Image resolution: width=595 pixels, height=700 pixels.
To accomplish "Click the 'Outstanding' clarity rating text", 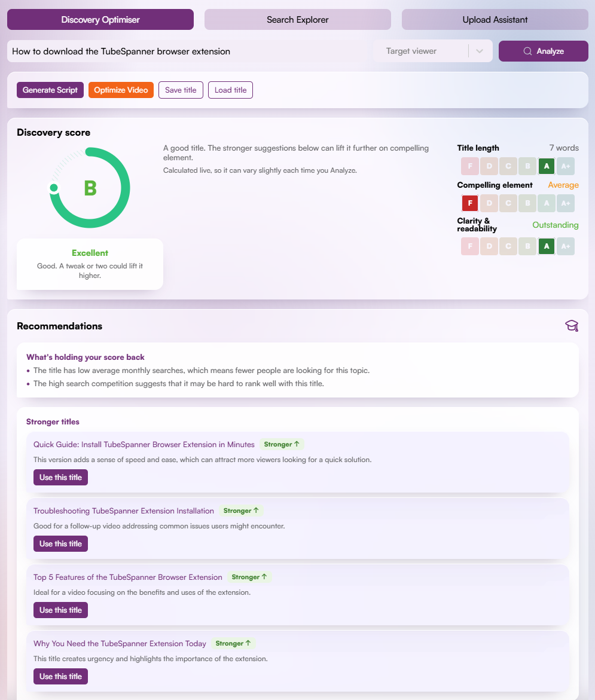I will 556,225.
